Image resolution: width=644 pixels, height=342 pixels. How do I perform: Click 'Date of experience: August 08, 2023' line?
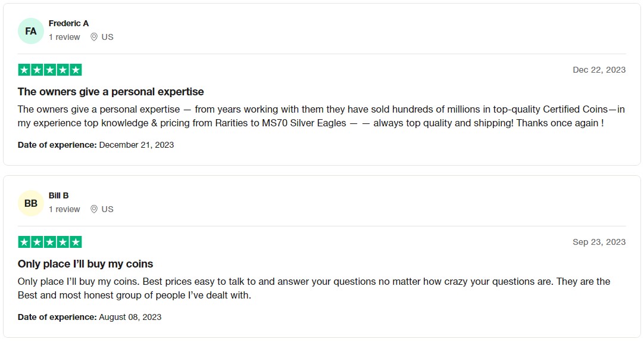(x=89, y=317)
